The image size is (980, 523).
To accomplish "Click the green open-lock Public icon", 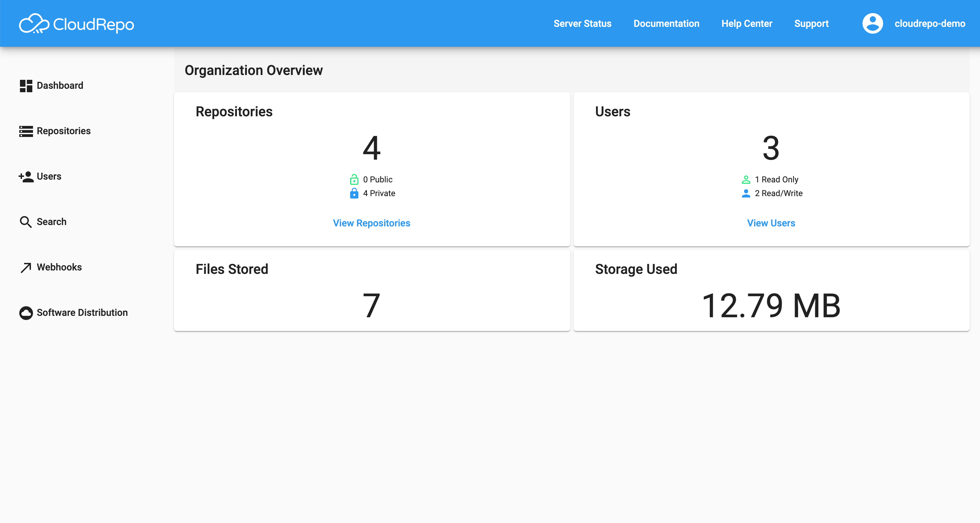I will coord(354,179).
